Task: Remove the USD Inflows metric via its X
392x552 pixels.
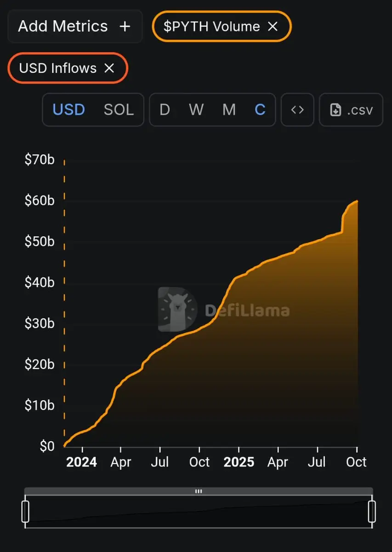Action: [x=109, y=69]
